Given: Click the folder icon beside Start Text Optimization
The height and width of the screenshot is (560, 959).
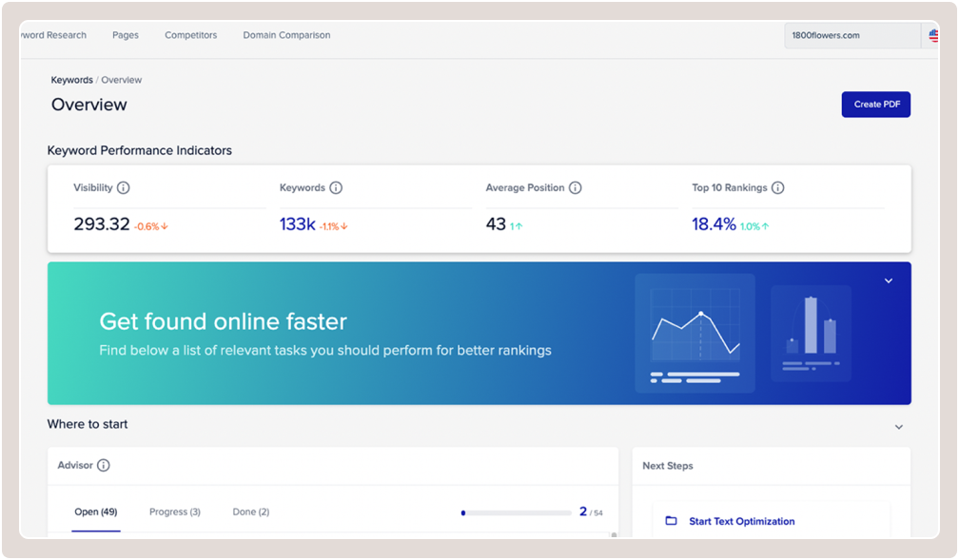Looking at the screenshot, I should 671,521.
